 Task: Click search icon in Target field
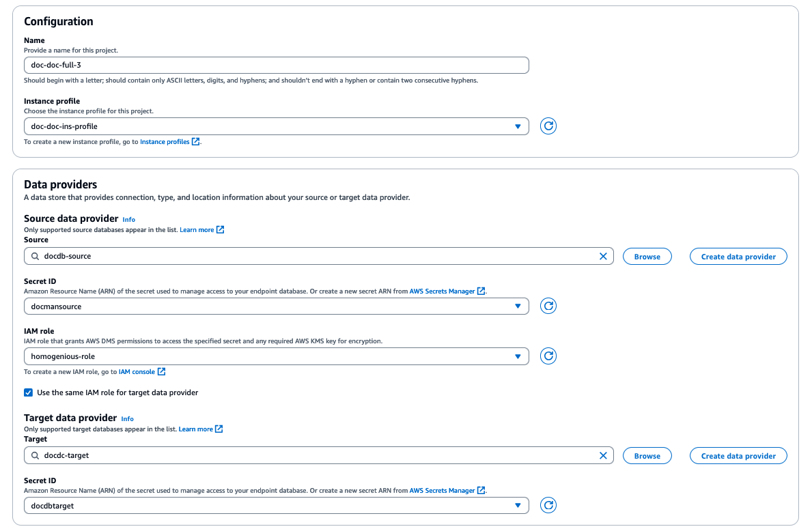(x=35, y=456)
